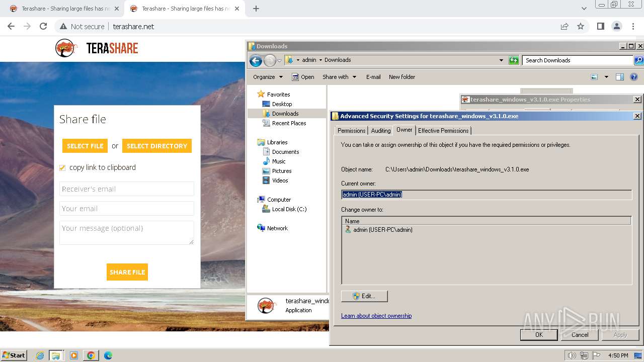Click Explorer search magnifier icon
The width and height of the screenshot is (644, 362).
tap(638, 60)
